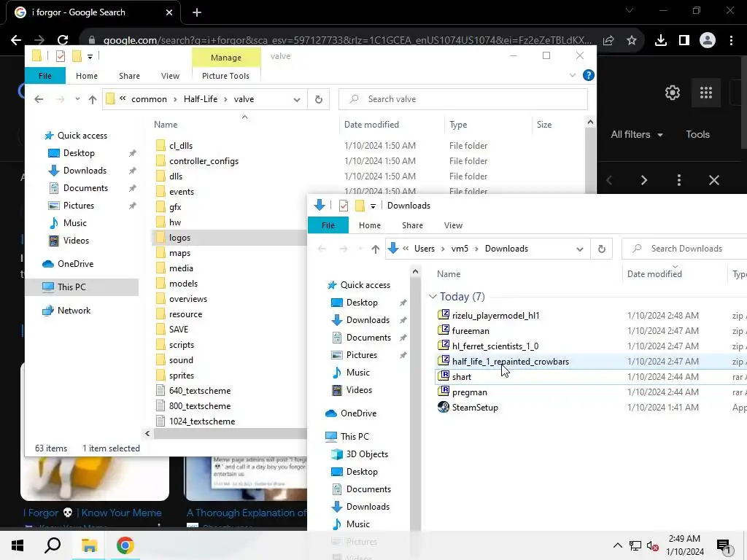Open 'I Forgor | Know Your Meme' link
747x560 pixels.
click(93, 513)
